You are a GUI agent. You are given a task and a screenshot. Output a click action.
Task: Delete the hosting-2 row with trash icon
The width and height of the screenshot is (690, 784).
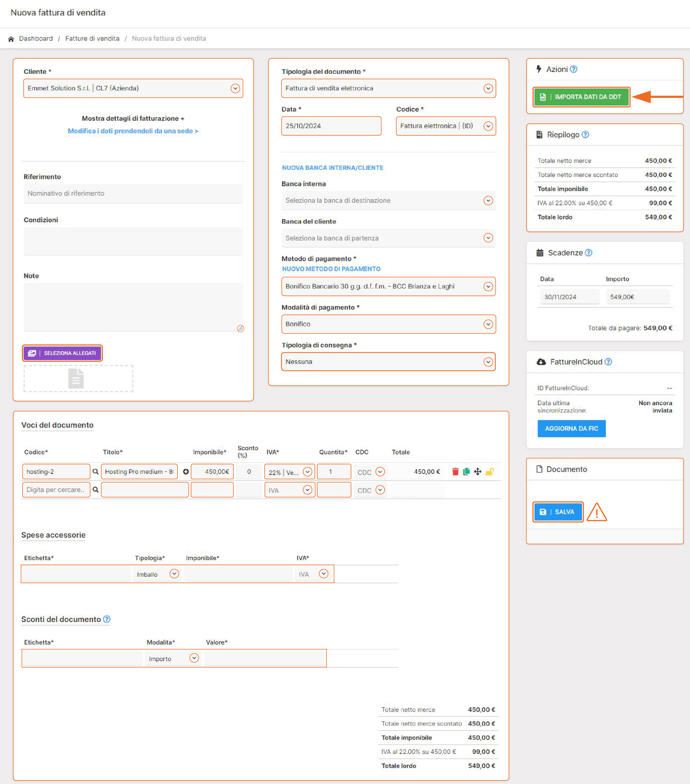tap(455, 471)
